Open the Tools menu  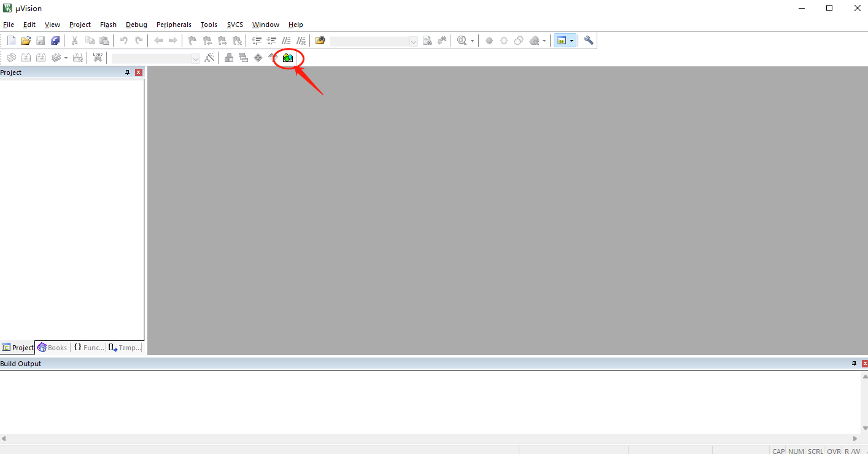(209, 25)
